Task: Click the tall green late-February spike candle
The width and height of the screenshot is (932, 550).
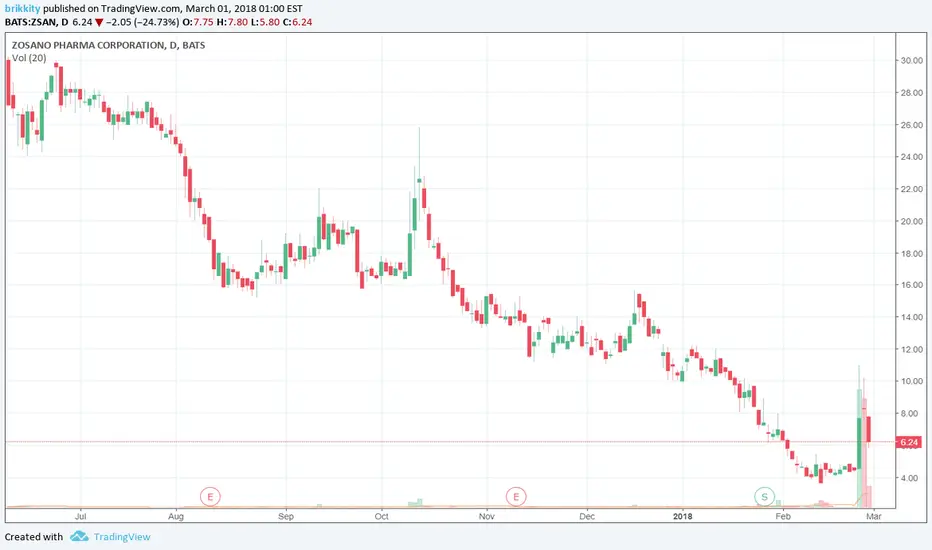Action: tap(859, 443)
